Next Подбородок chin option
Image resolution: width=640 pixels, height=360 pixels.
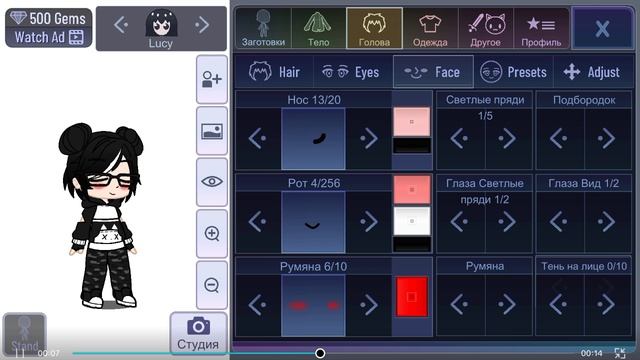click(607, 138)
